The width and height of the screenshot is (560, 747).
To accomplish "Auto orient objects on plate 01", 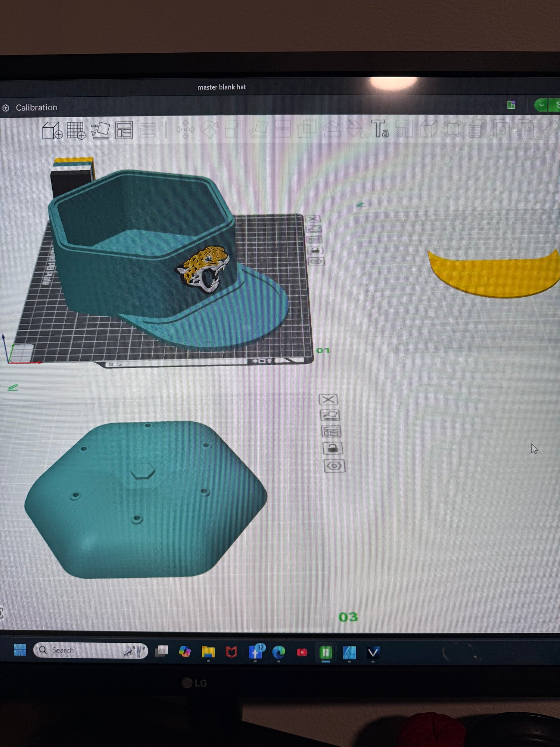I will point(314,229).
